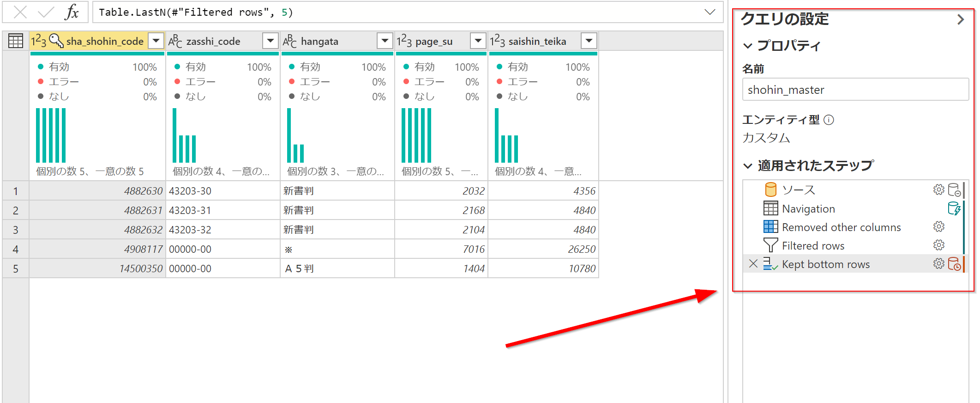Image resolution: width=980 pixels, height=403 pixels.
Task: Click Kept bottom rows folding indicator icon
Action: coord(954,264)
